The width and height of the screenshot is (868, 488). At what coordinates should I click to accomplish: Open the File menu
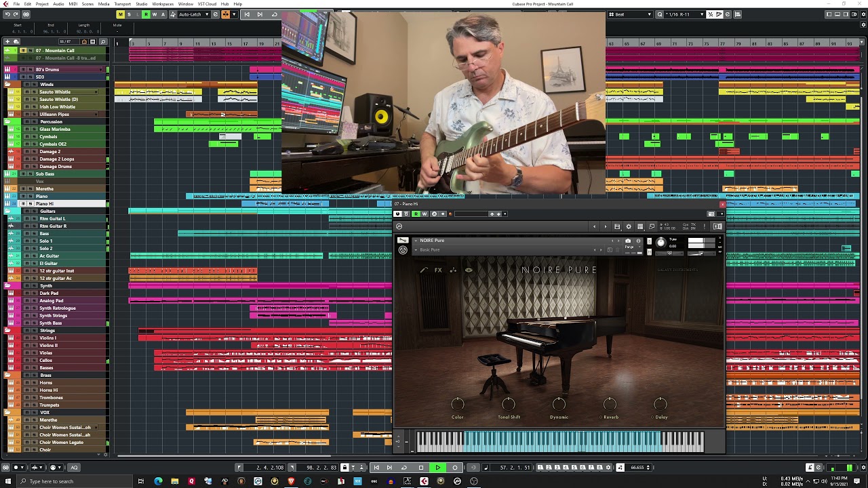pos(16,4)
